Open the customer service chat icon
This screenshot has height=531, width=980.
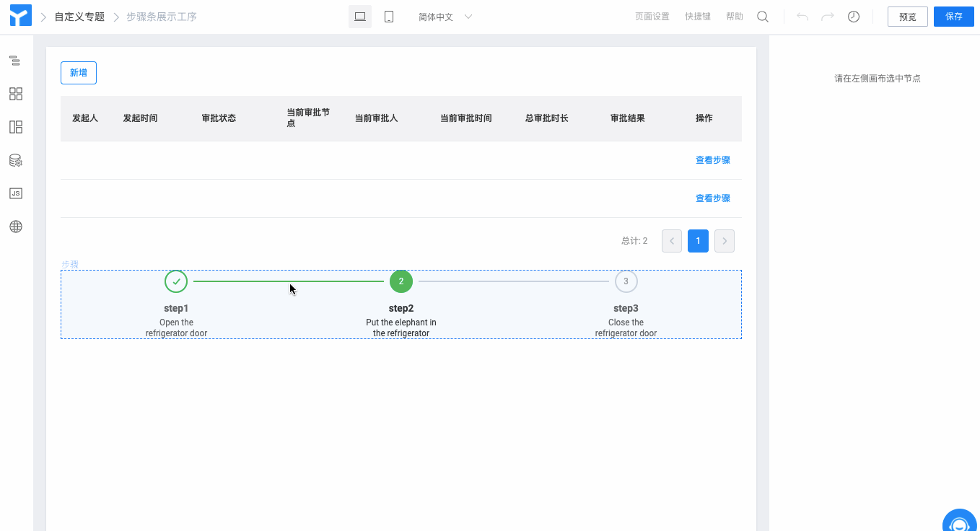[x=959, y=522]
